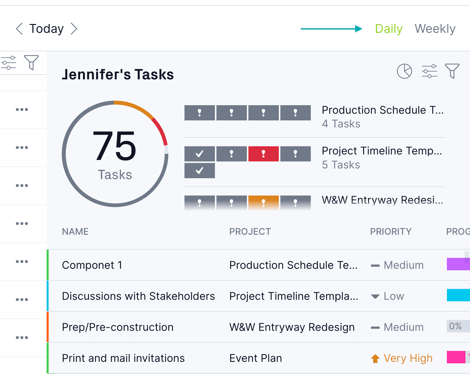Open fourth three-dots menu in left panel
This screenshot has width=470, height=374.
(x=22, y=223)
